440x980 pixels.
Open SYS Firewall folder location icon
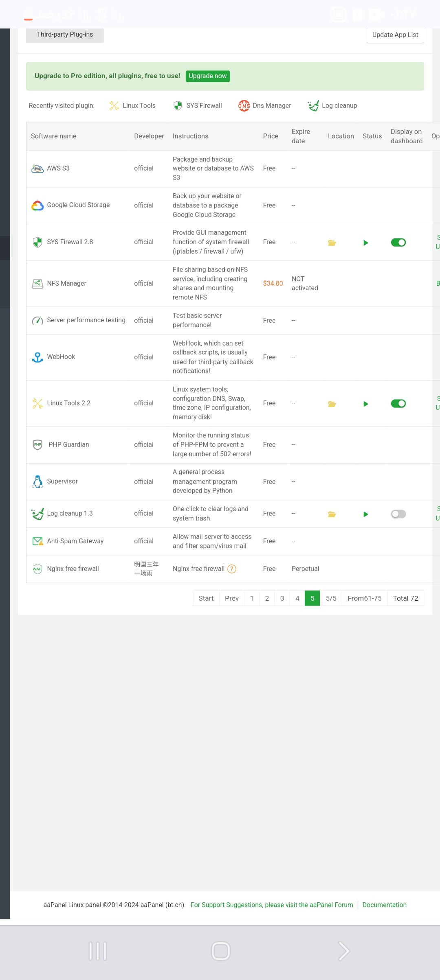tap(332, 243)
